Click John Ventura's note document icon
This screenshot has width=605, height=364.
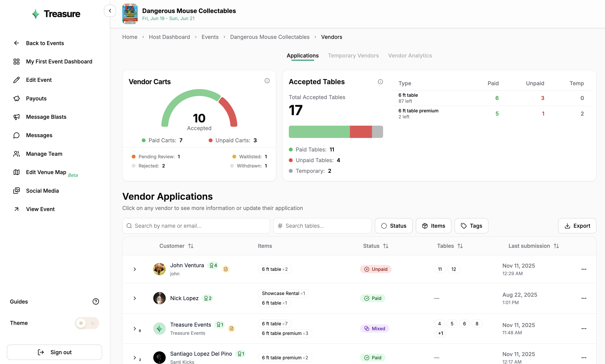tap(226, 269)
